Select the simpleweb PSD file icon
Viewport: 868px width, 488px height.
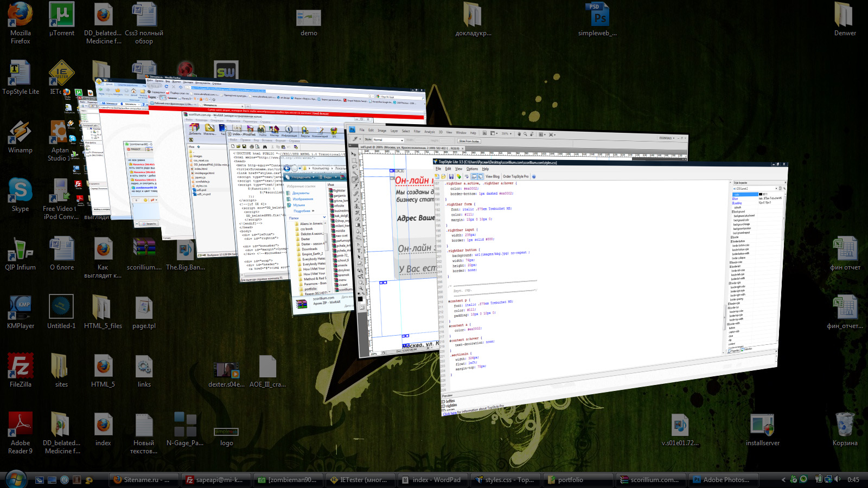click(x=597, y=20)
